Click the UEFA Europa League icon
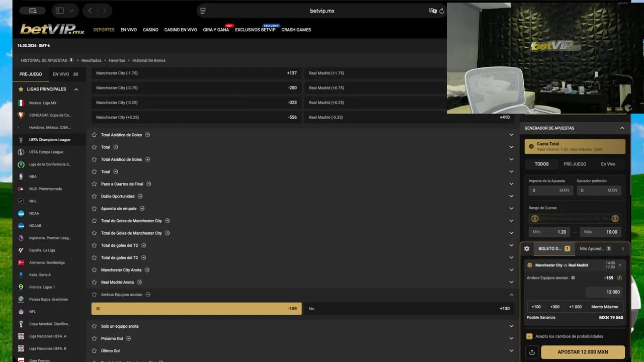Screen dimensions: 644x362 coord(21,152)
